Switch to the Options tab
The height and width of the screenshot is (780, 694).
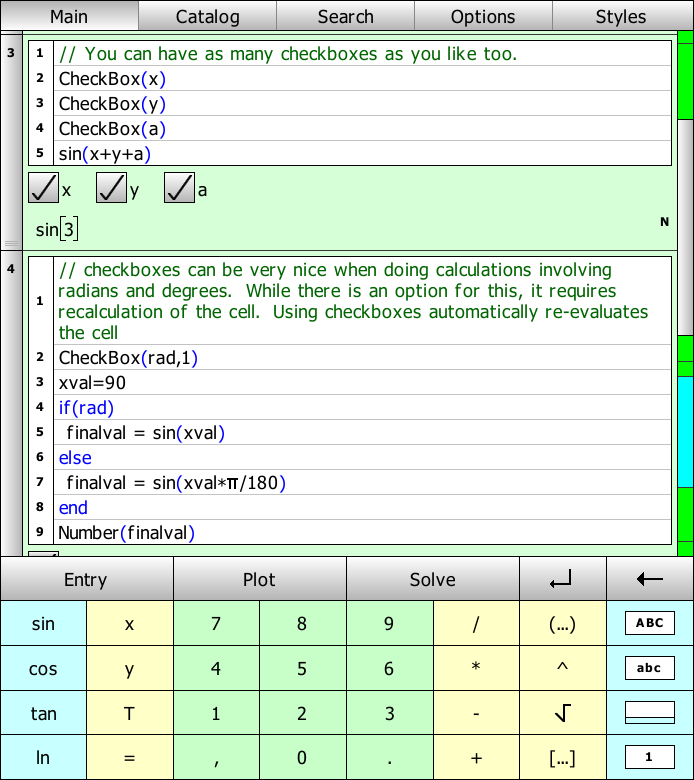pyautogui.click(x=483, y=16)
